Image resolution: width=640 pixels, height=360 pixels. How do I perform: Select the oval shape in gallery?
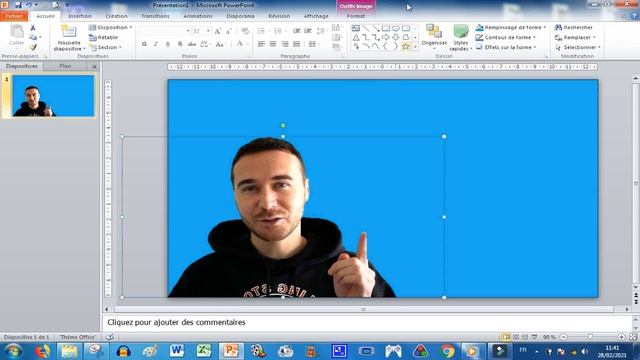(396, 28)
